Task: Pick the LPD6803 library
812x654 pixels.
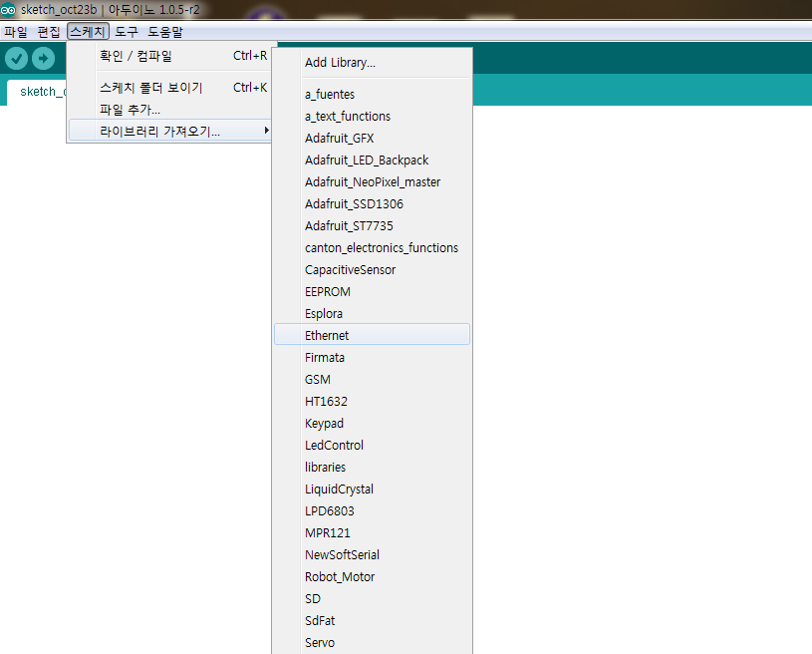Action: coord(372,511)
